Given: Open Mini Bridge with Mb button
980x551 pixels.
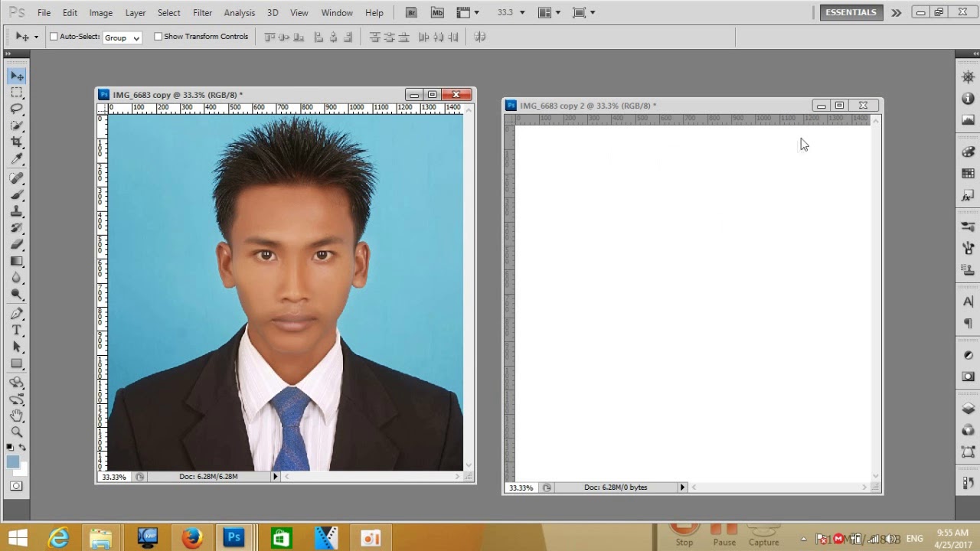Looking at the screenshot, I should point(437,12).
